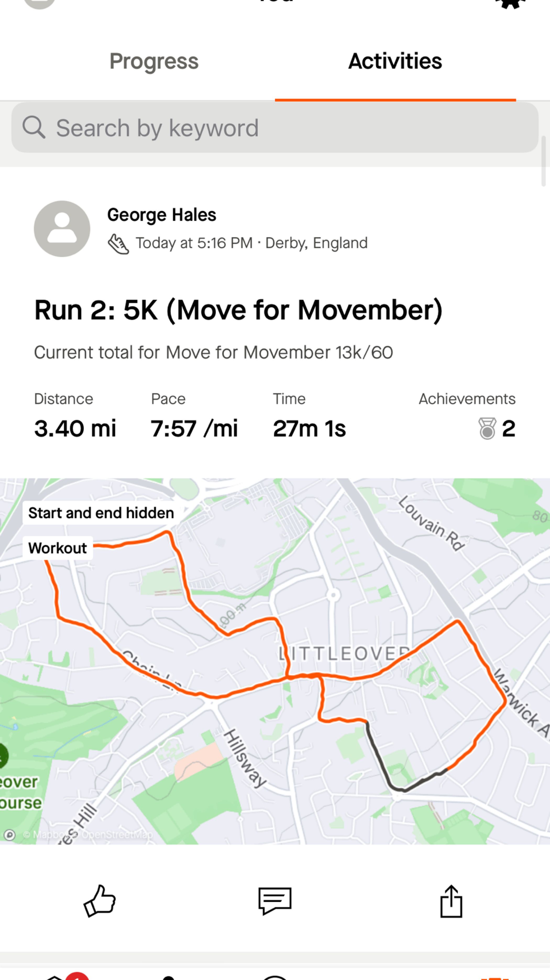Tap the running shoe activity icon
Viewport: 550px width, 980px height.
(x=118, y=243)
